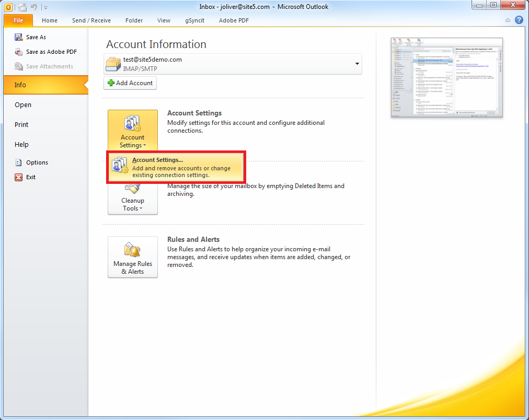Click the Save As icon
529x420 pixels.
tap(18, 37)
